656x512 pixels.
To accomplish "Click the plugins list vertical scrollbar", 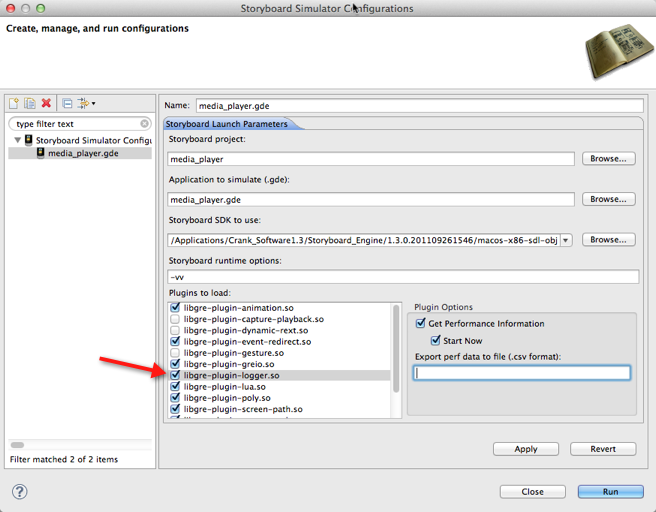I will pos(396,349).
